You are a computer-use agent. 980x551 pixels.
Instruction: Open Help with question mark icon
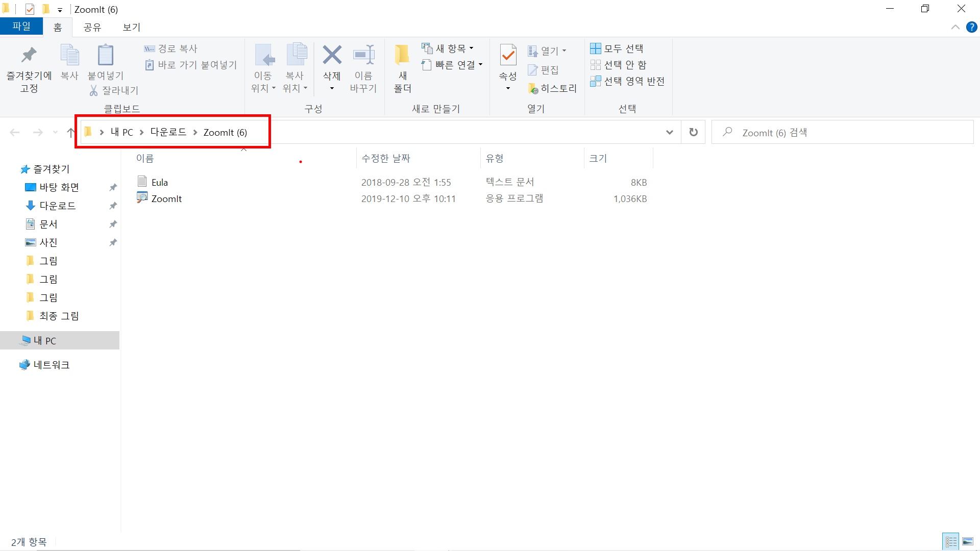point(972,27)
